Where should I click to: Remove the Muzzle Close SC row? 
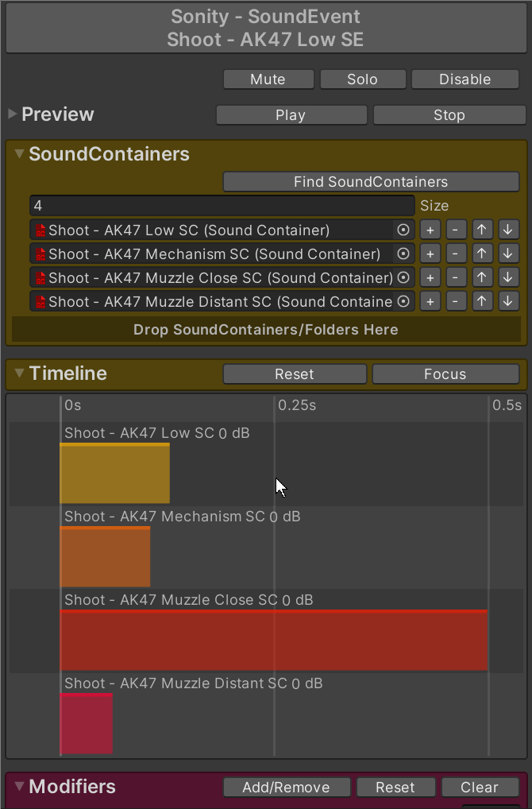point(457,277)
